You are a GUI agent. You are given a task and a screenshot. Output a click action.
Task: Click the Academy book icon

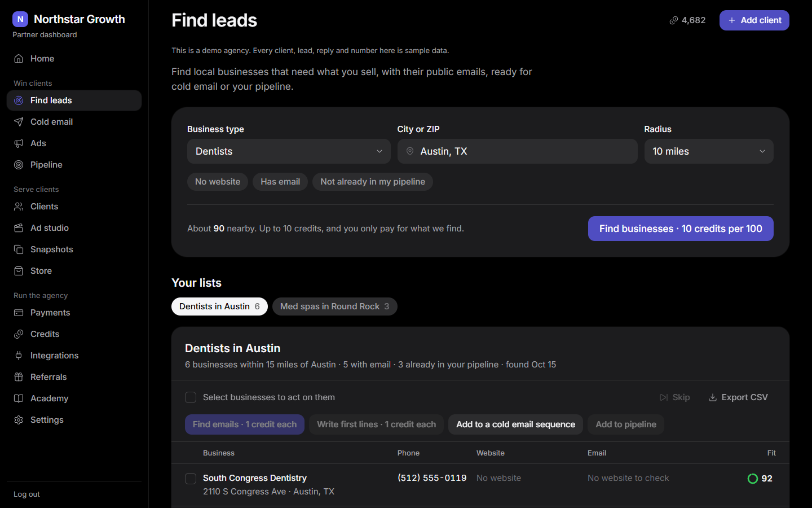(x=19, y=398)
